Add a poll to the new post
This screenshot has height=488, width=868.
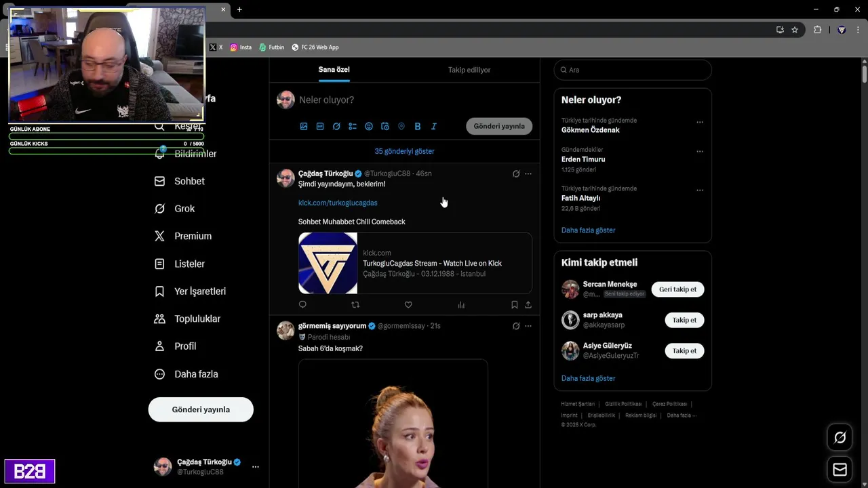coord(353,126)
